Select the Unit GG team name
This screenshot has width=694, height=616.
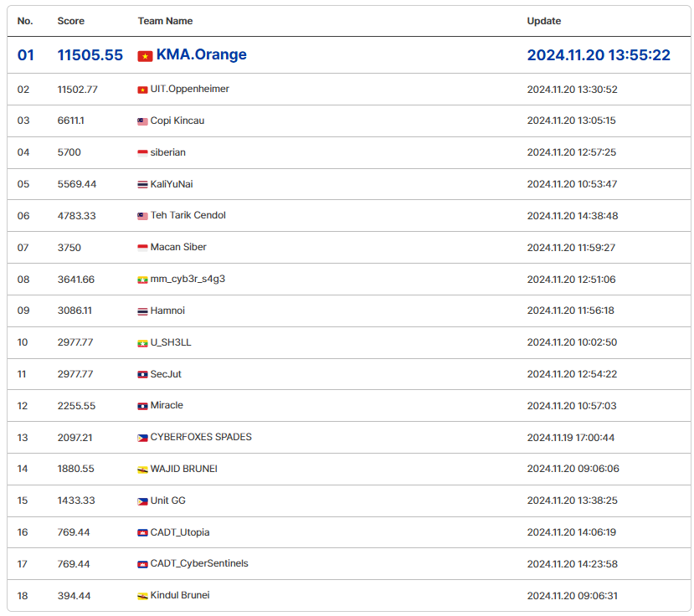[168, 501]
